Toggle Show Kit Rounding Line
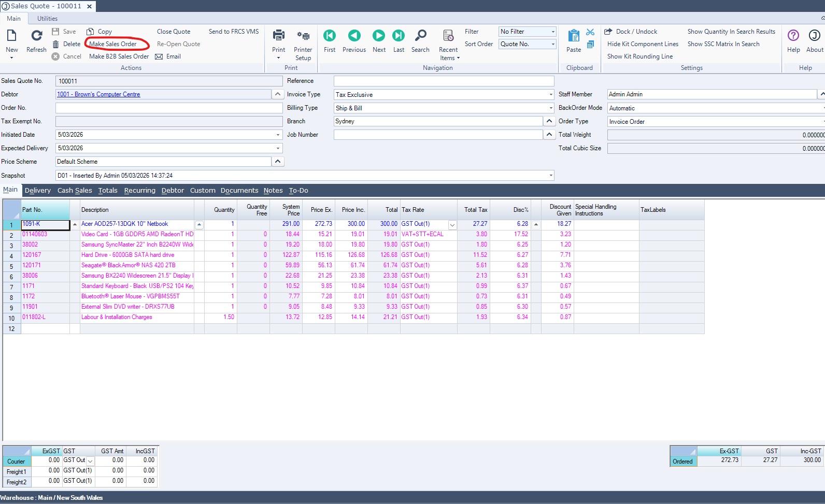The height and width of the screenshot is (504, 825). (640, 56)
